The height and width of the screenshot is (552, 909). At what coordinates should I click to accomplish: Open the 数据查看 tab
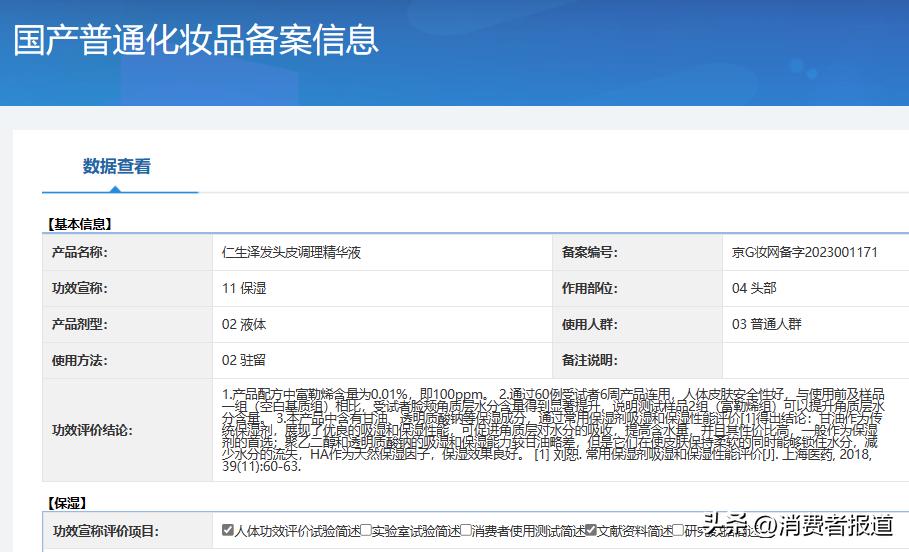coord(117,166)
